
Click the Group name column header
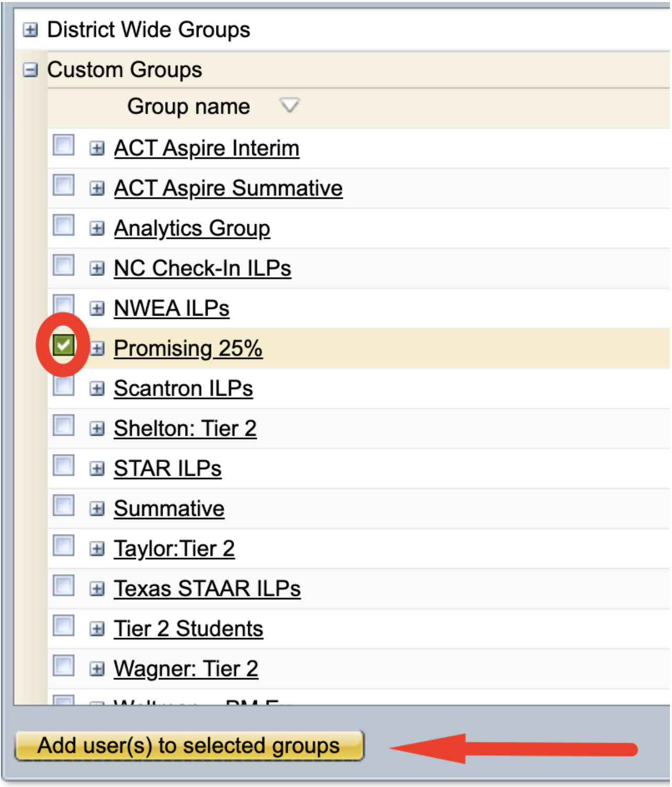pyautogui.click(x=189, y=107)
